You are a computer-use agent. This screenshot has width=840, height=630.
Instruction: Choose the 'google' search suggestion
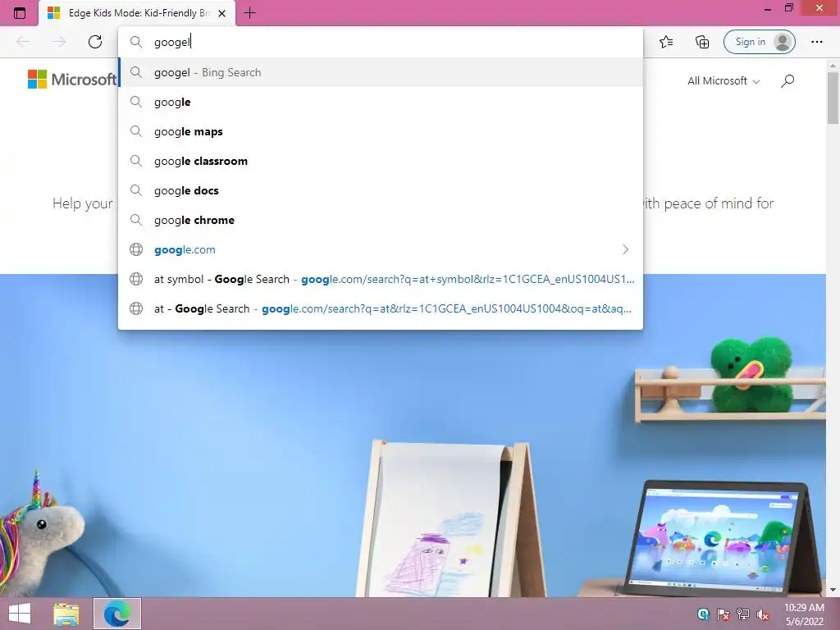point(381,102)
